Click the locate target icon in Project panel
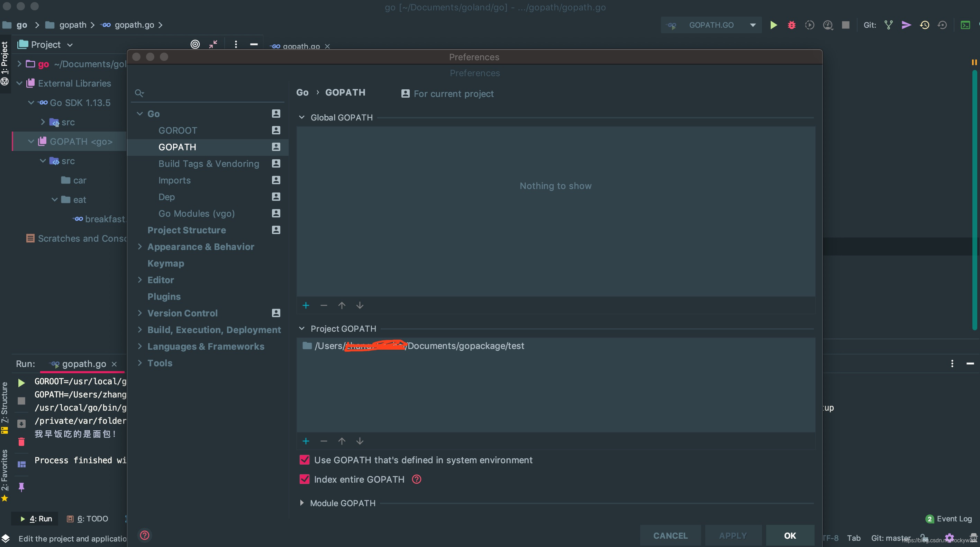The height and width of the screenshot is (547, 980). [x=195, y=44]
